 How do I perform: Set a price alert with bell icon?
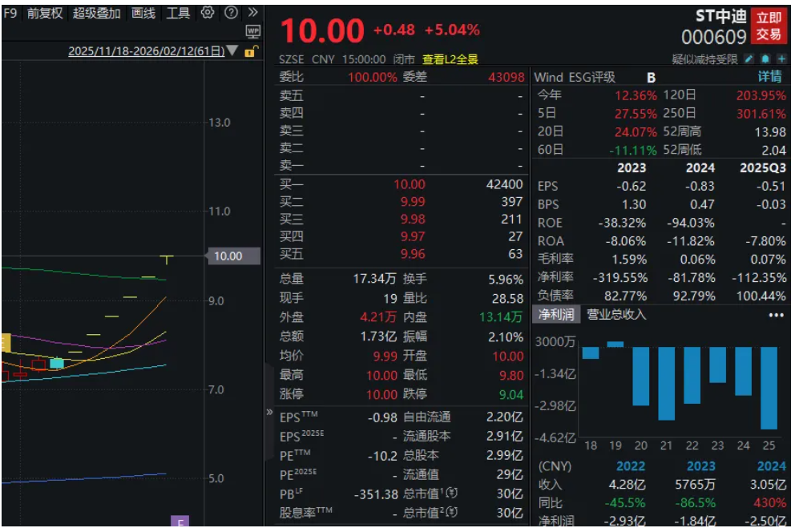[x=765, y=59]
